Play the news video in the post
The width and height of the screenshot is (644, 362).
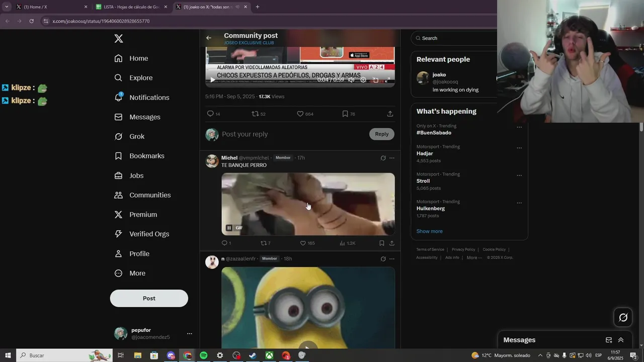(212, 80)
